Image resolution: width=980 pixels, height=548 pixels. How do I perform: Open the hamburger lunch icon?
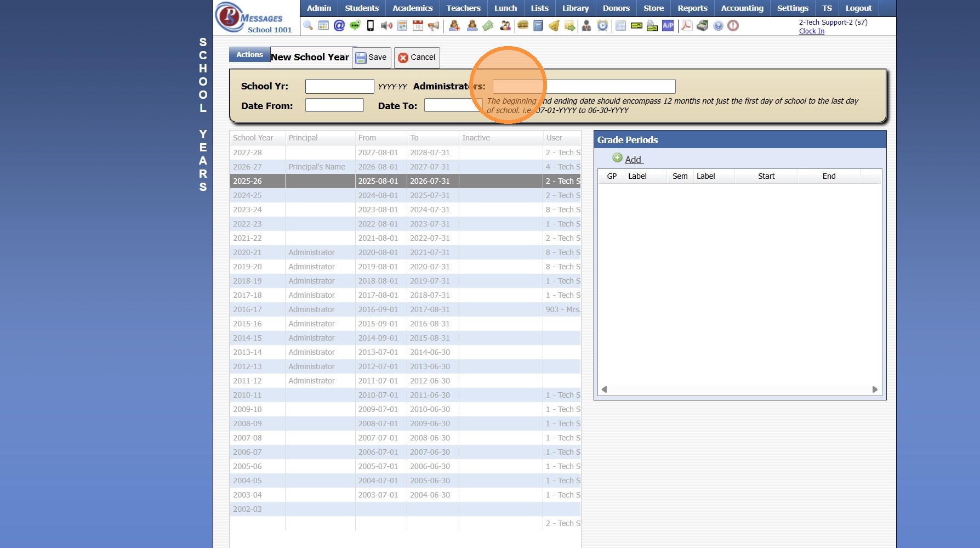[523, 26]
